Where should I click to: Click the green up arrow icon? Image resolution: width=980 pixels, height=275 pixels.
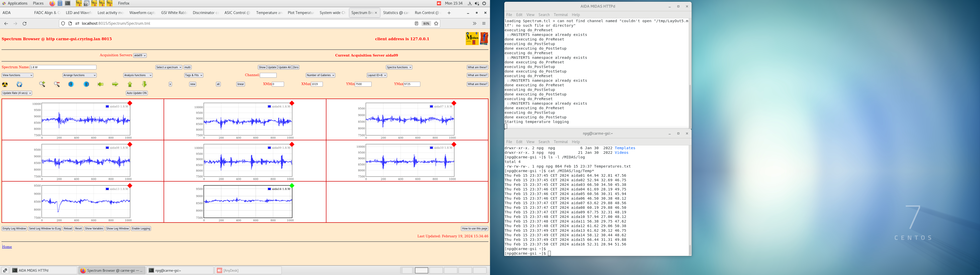[x=130, y=84]
